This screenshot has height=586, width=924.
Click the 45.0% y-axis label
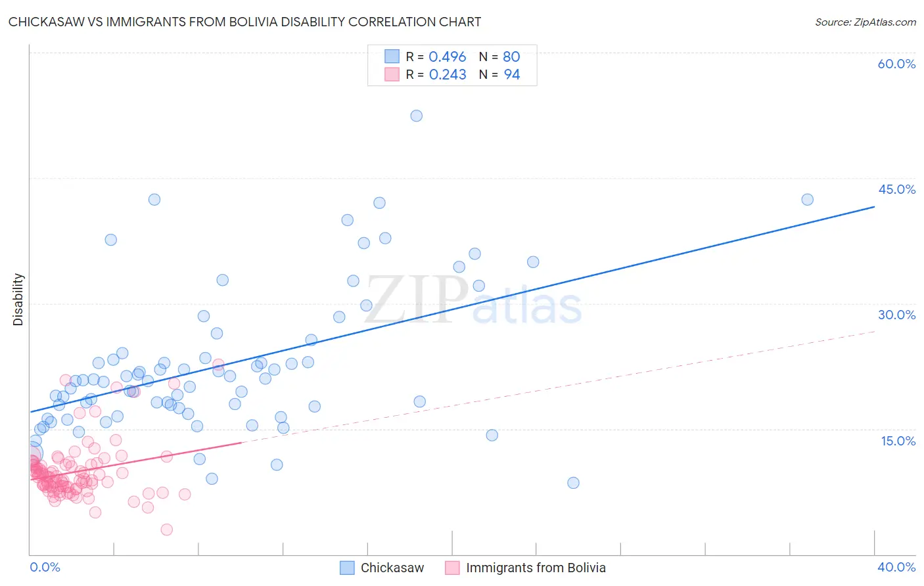pyautogui.click(x=896, y=189)
